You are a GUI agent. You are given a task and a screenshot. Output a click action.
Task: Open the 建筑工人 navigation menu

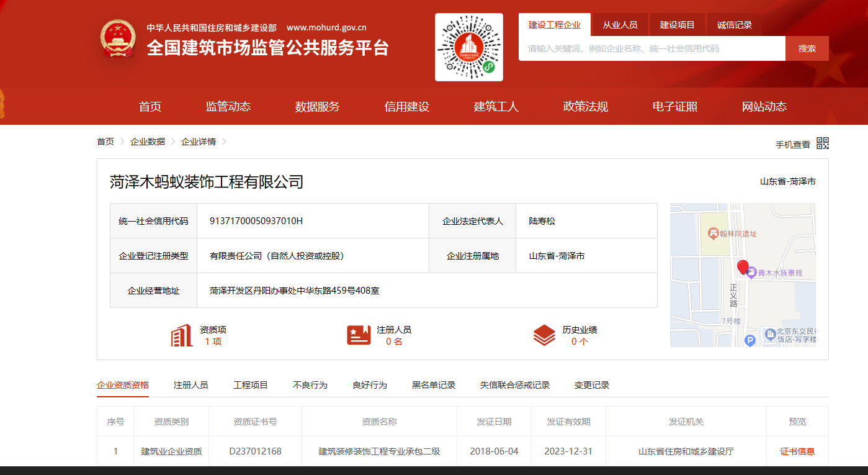click(x=496, y=107)
